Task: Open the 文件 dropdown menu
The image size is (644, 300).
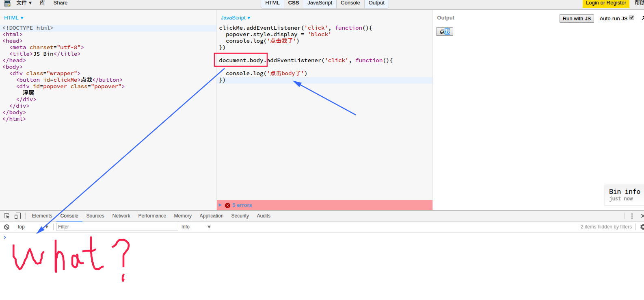Action: [24, 3]
